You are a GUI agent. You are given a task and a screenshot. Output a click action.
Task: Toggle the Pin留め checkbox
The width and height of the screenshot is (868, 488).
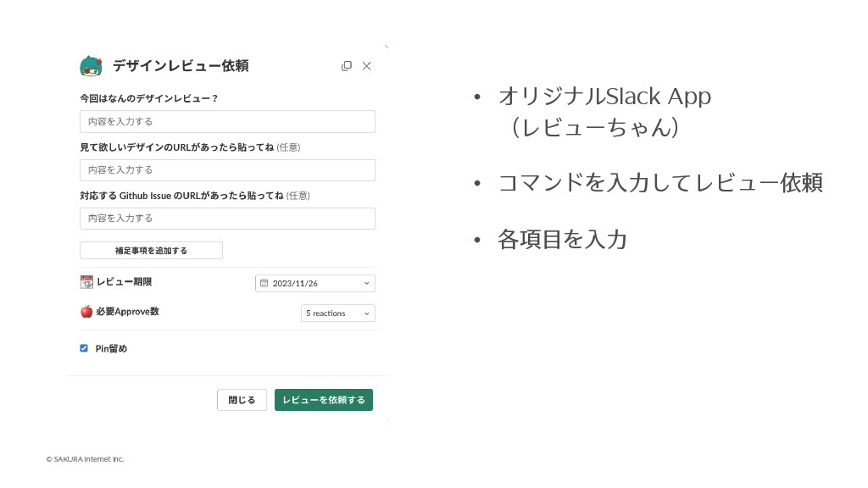[x=84, y=348]
